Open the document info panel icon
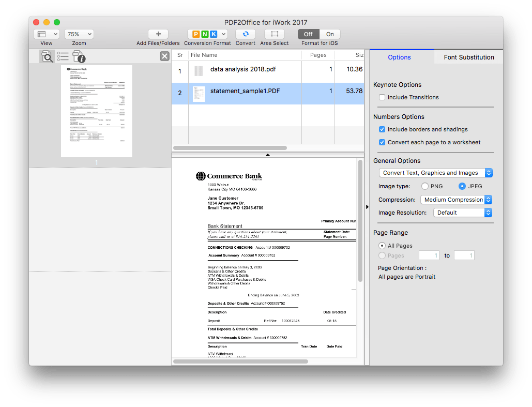The width and height of the screenshot is (532, 407). (x=79, y=56)
